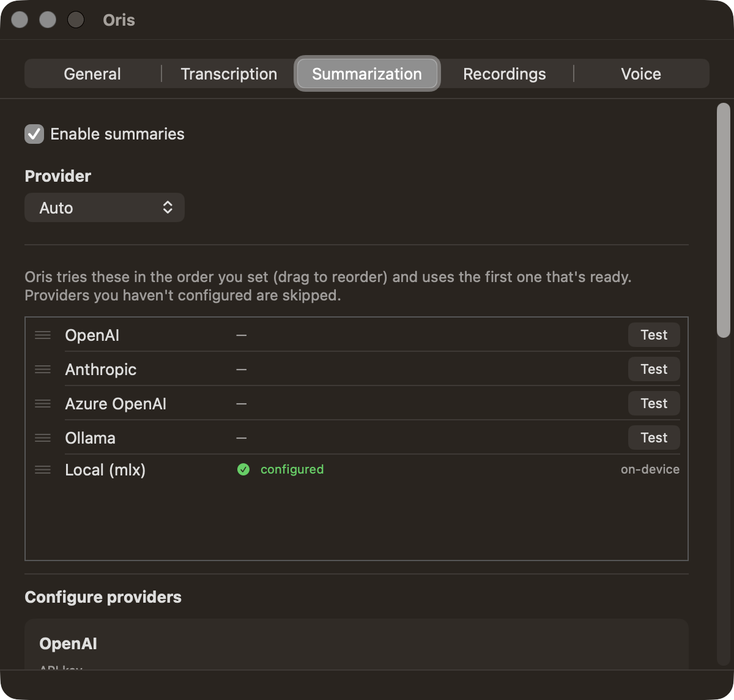Click the Azure OpenAI row status dash
The height and width of the screenshot is (700, 734).
242,404
